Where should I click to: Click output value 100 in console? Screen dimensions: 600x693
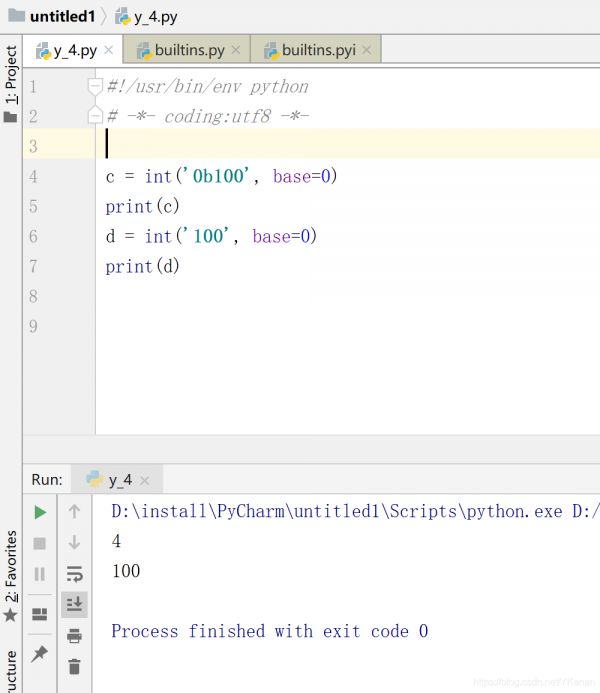coord(126,571)
